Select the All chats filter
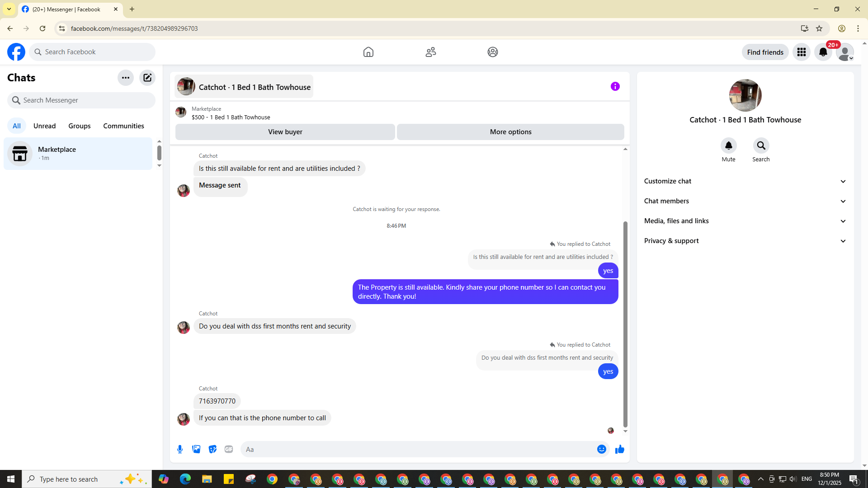The width and height of the screenshot is (868, 488). click(x=17, y=126)
